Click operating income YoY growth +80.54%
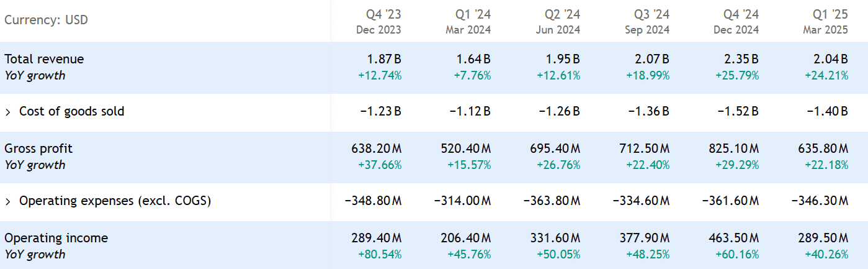The width and height of the screenshot is (868, 269). 380,255
